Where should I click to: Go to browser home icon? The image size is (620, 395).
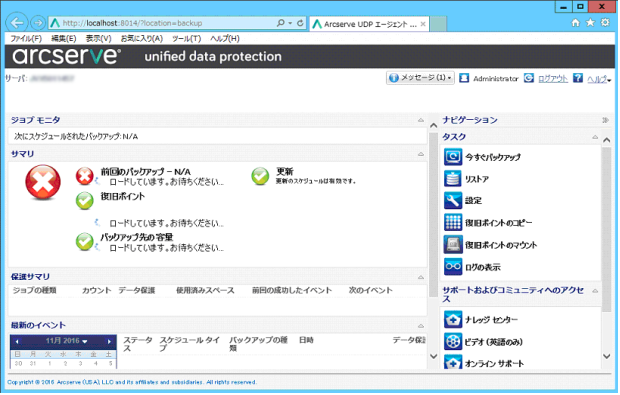pos(576,23)
